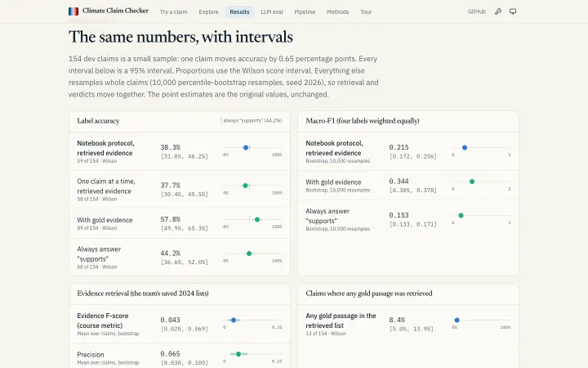Switch to the Pipeline tab
The image size is (588, 368).
click(x=305, y=12)
